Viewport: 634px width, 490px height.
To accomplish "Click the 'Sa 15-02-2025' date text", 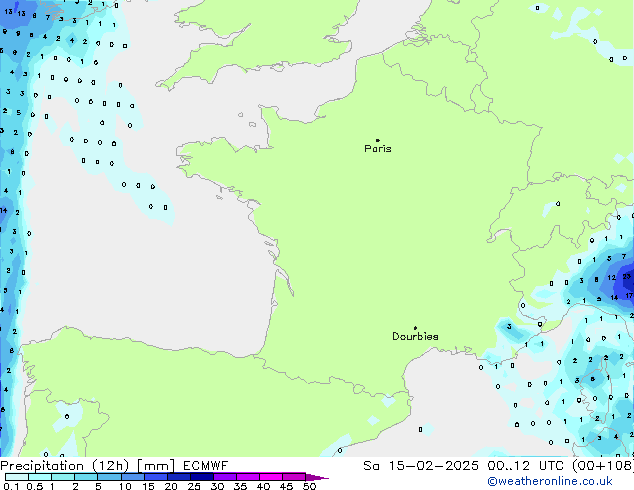I will click(421, 466).
